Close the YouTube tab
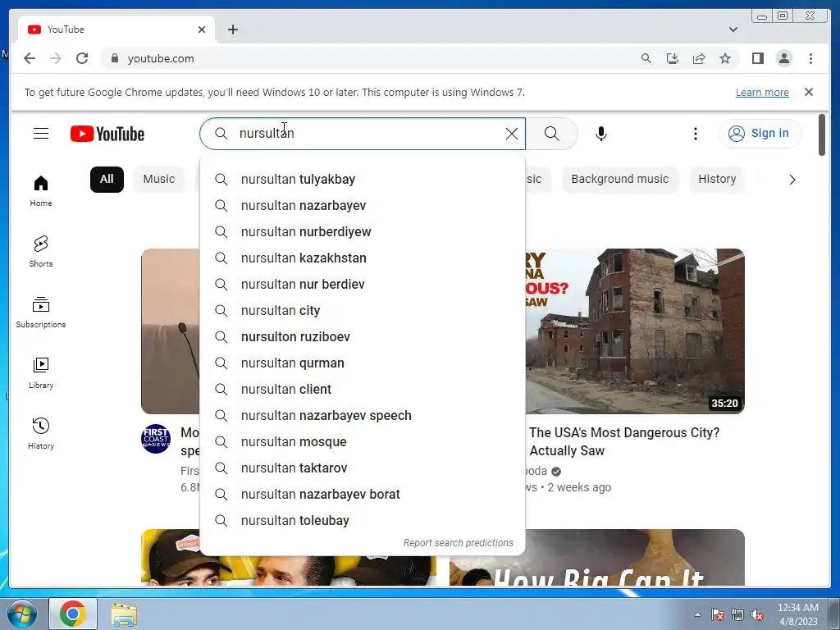Viewport: 840px width, 630px height. coord(202,30)
